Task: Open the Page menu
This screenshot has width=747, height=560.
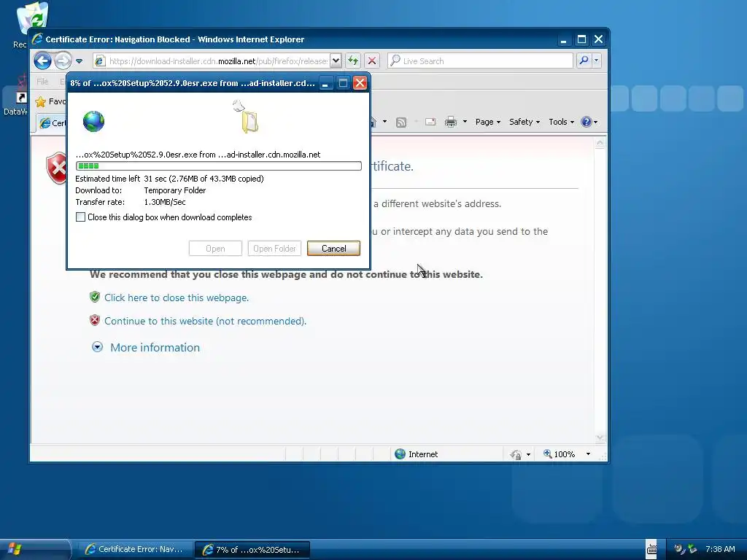Action: [x=488, y=122]
